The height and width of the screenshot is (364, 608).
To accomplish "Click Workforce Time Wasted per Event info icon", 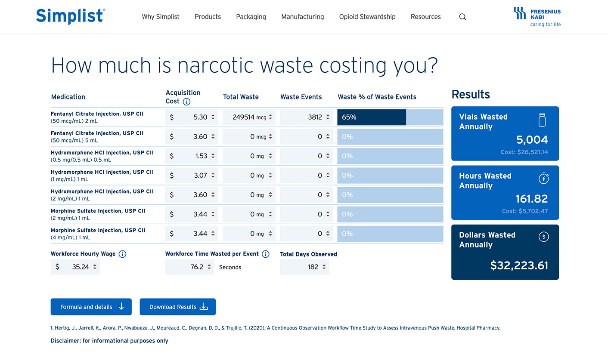I will pyautogui.click(x=266, y=254).
